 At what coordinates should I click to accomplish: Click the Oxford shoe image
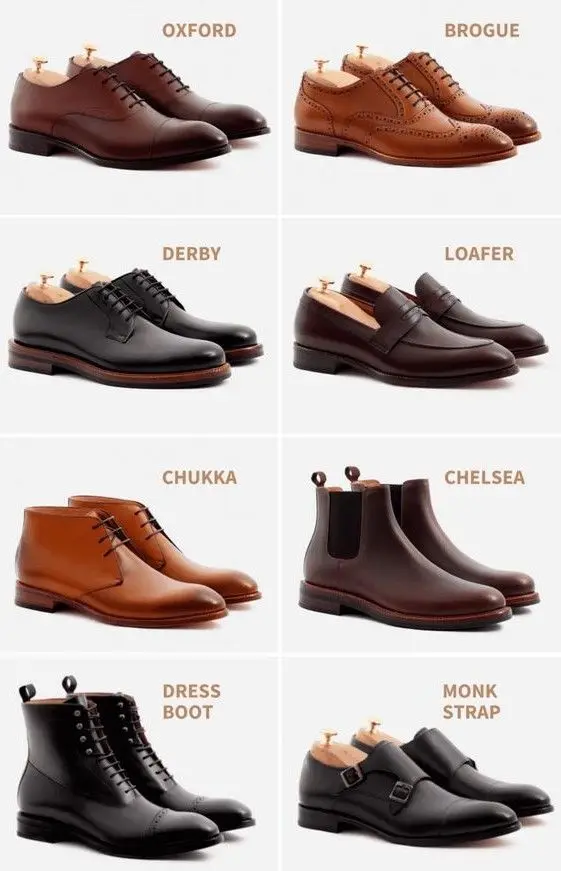point(139,107)
